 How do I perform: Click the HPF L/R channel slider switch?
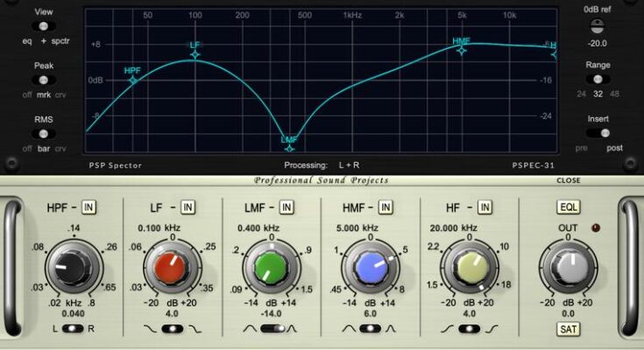[x=72, y=328]
